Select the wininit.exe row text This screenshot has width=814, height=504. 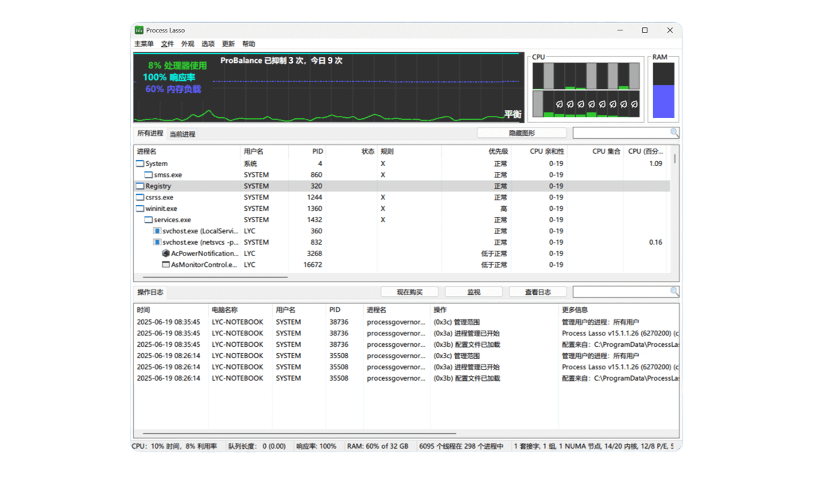tap(161, 209)
